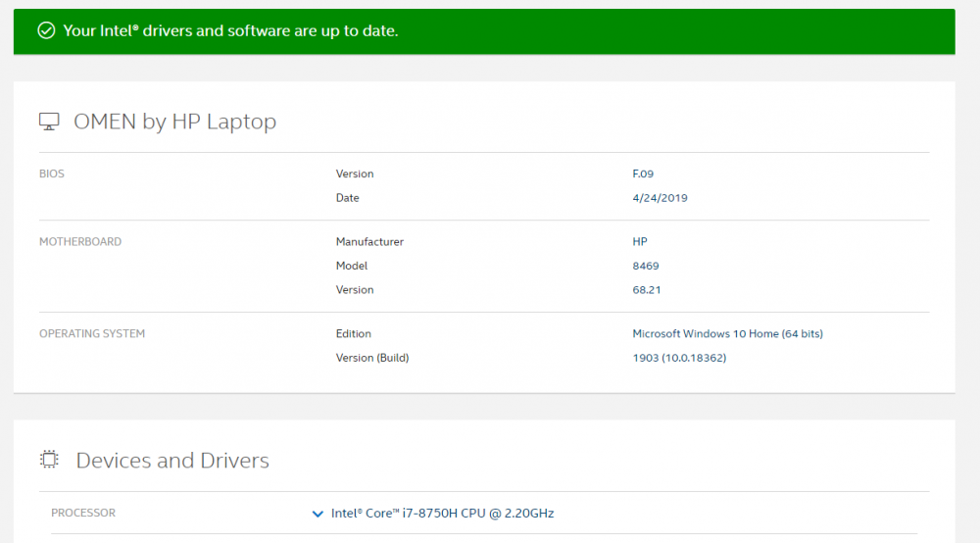Click the BIOS version value F.09
This screenshot has height=543, width=980.
[643, 174]
